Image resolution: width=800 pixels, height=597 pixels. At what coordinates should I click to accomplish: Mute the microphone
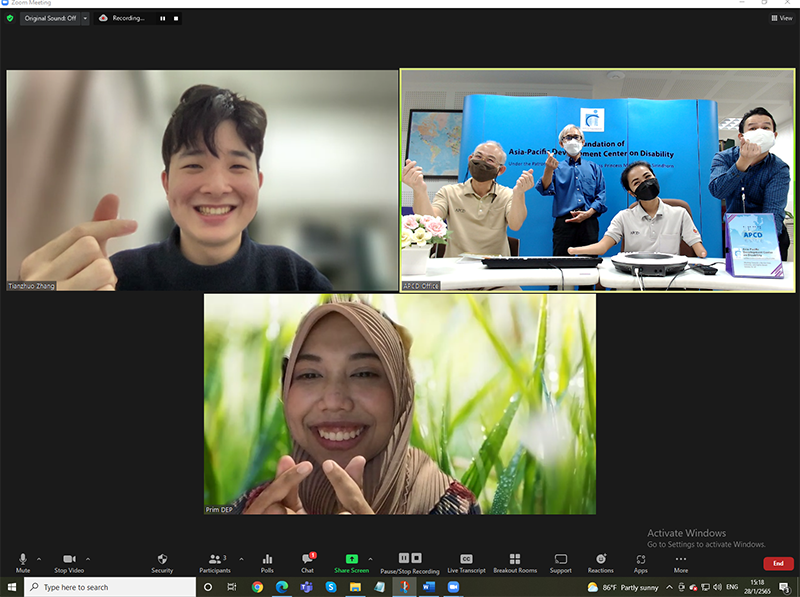[23, 562]
